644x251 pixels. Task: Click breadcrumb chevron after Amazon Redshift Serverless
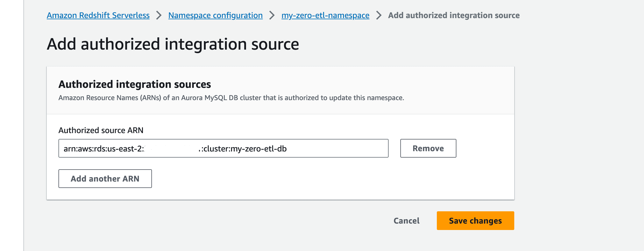pyautogui.click(x=159, y=15)
